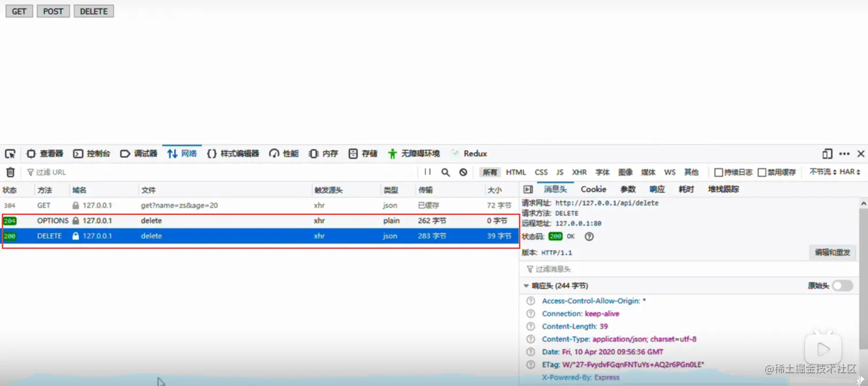Filter requests by WS
Image resolution: width=868 pixels, height=386 pixels.
coord(670,172)
